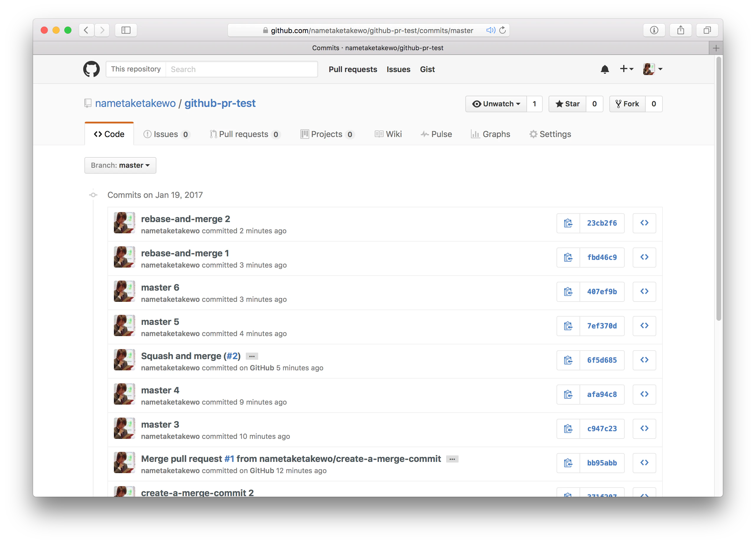View the stargazers count

tap(594, 104)
